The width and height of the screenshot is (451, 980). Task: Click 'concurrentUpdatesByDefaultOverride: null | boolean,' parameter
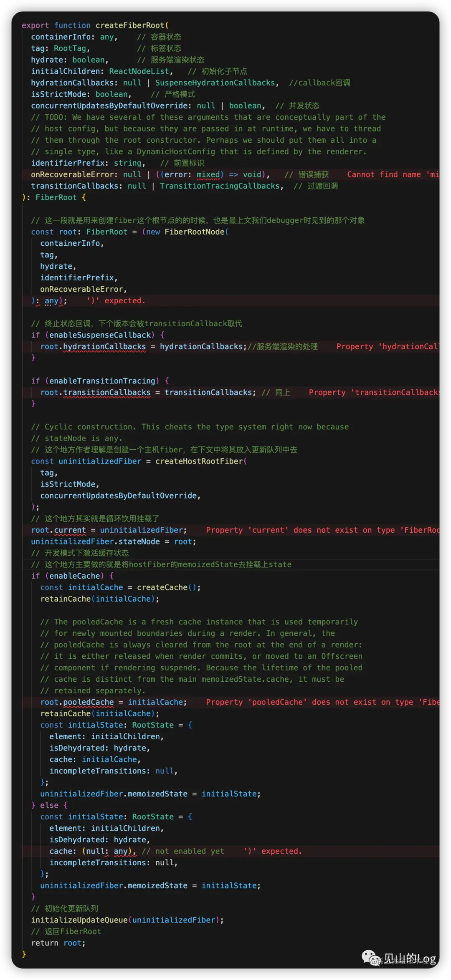point(148,106)
